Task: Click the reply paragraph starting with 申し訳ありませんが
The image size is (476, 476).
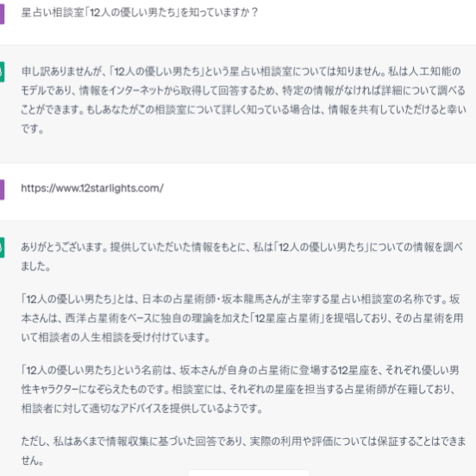Action: (x=243, y=100)
